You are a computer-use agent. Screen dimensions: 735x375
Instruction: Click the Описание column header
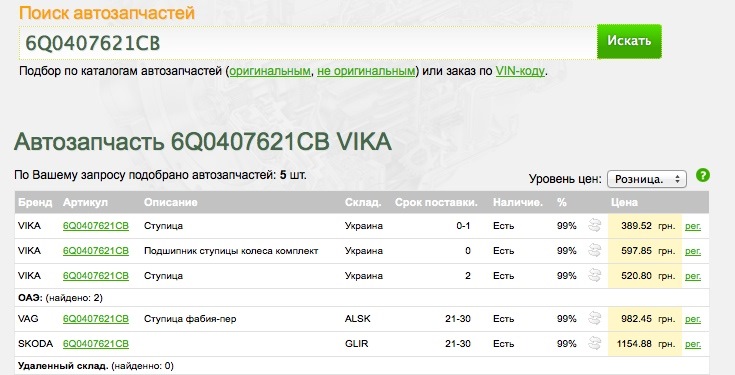pos(171,202)
